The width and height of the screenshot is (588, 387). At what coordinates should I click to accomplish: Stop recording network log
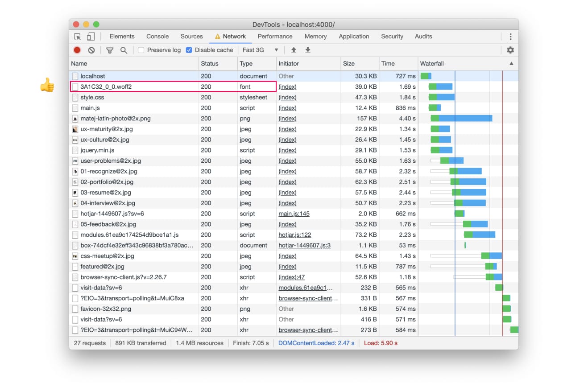pos(76,50)
